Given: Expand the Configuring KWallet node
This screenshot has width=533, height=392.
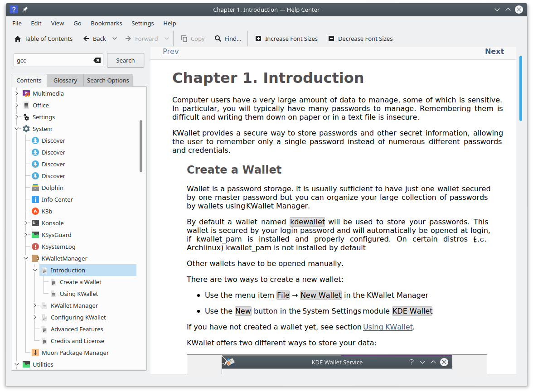Looking at the screenshot, I should point(35,317).
